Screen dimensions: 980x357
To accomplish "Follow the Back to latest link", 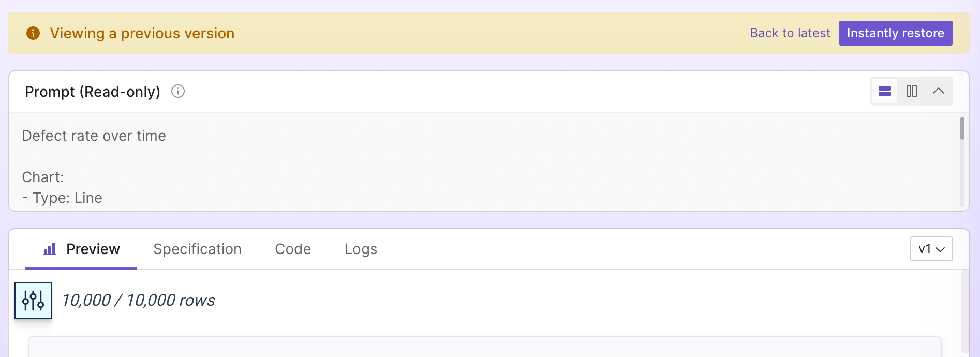I will click(x=790, y=33).
